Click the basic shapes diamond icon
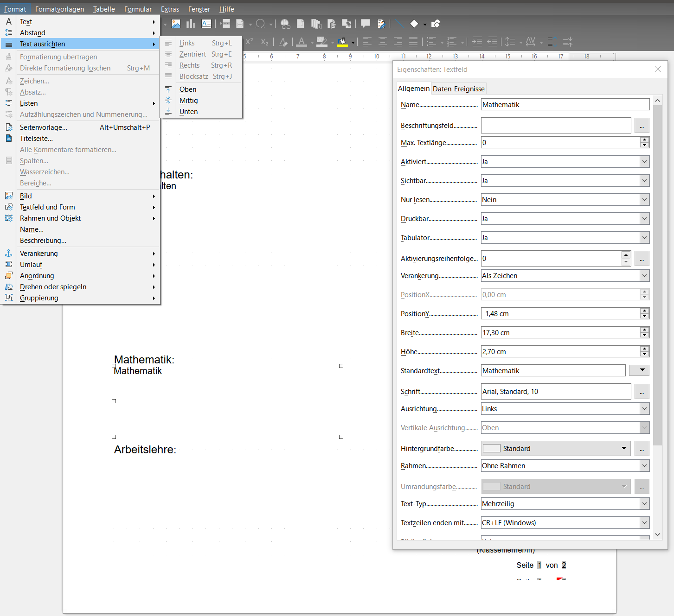This screenshot has width=674, height=616. coord(414,24)
